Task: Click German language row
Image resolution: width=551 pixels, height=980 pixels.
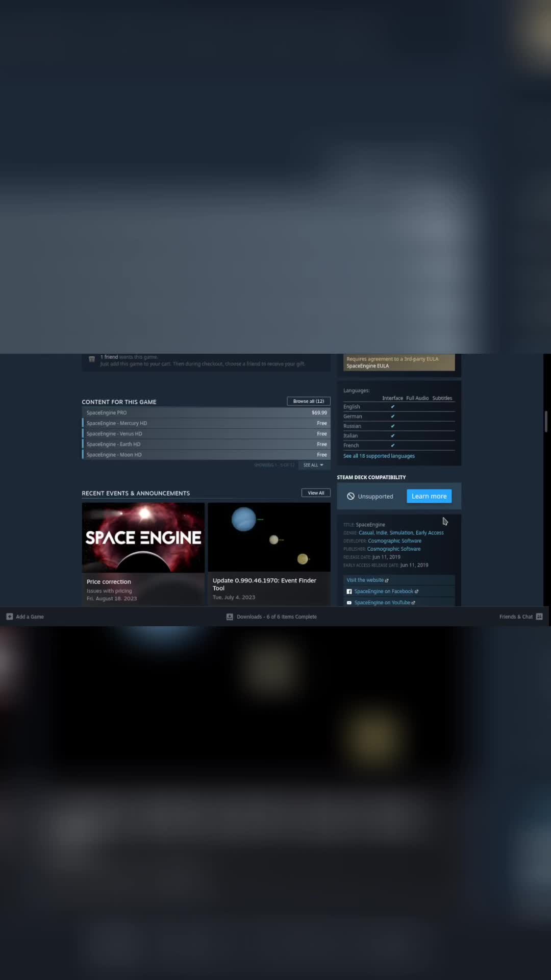Action: click(x=399, y=416)
